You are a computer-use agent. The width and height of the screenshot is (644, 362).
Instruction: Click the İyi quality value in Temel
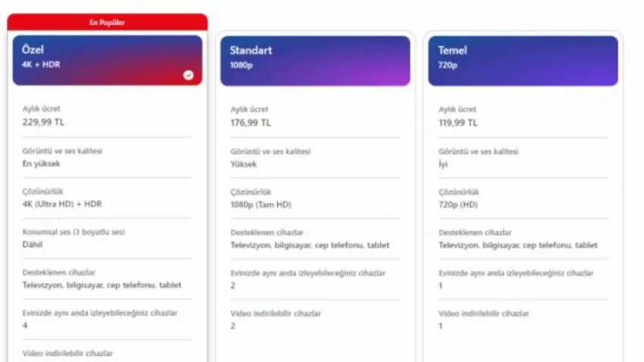[x=443, y=164]
